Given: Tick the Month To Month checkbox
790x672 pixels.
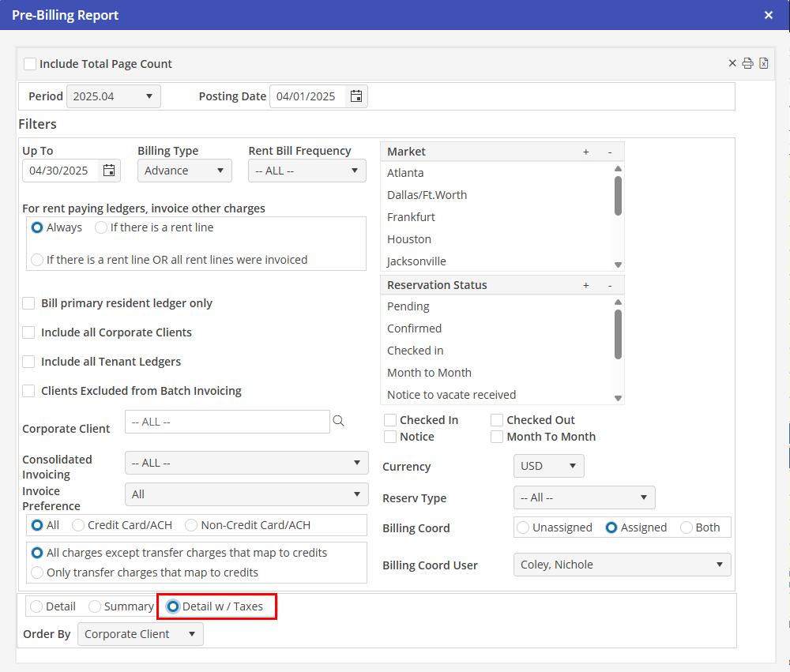Looking at the screenshot, I should tap(497, 437).
